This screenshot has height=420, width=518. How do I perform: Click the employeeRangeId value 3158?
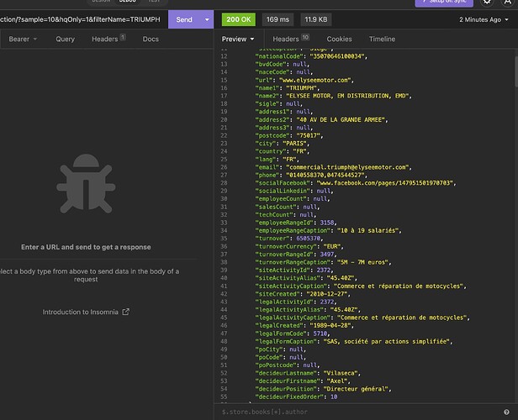(x=327, y=223)
